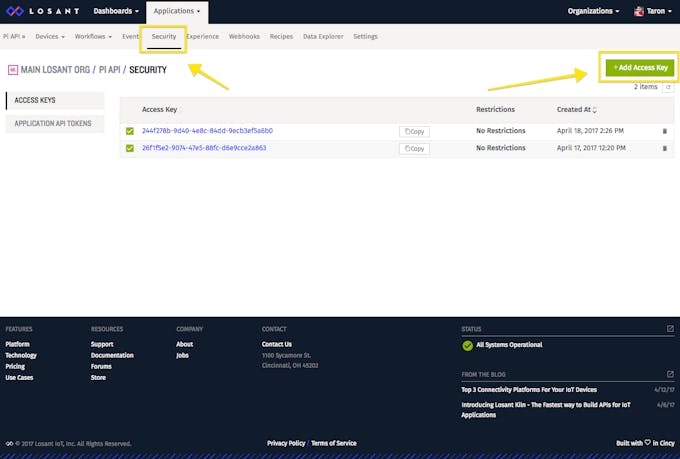Delete the 244f278b access key via trash icon
This screenshot has height=459, width=680.
pos(664,131)
